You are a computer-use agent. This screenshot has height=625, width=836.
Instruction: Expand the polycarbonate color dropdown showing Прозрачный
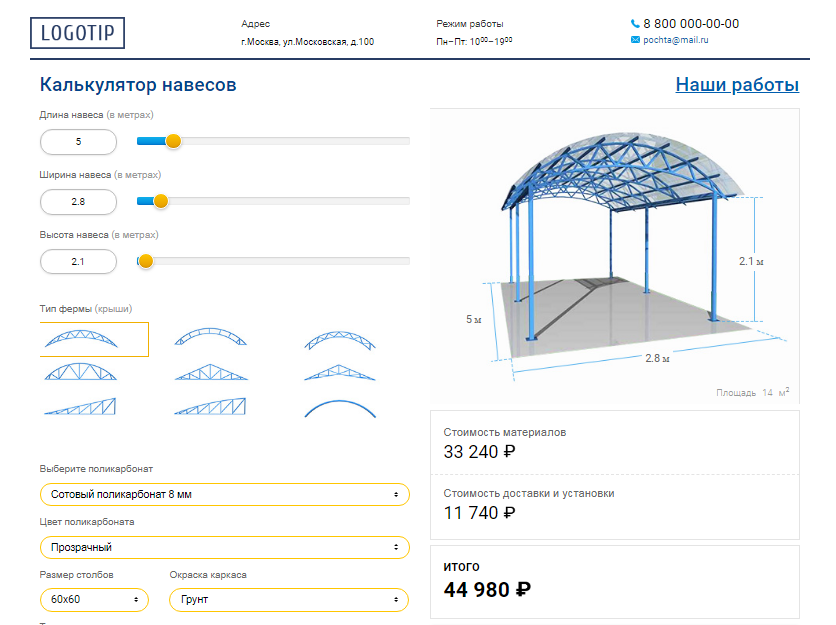[x=224, y=547]
